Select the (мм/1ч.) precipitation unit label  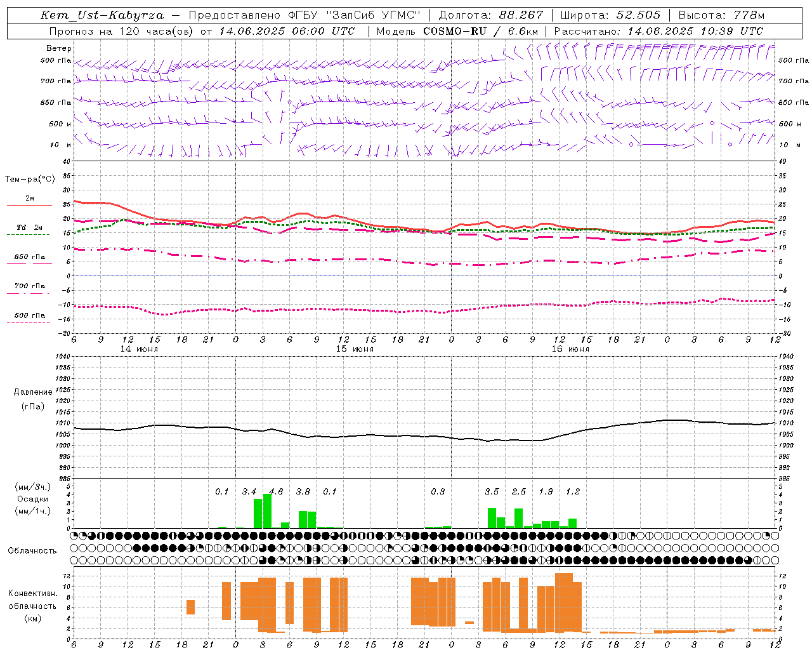pyautogui.click(x=33, y=510)
